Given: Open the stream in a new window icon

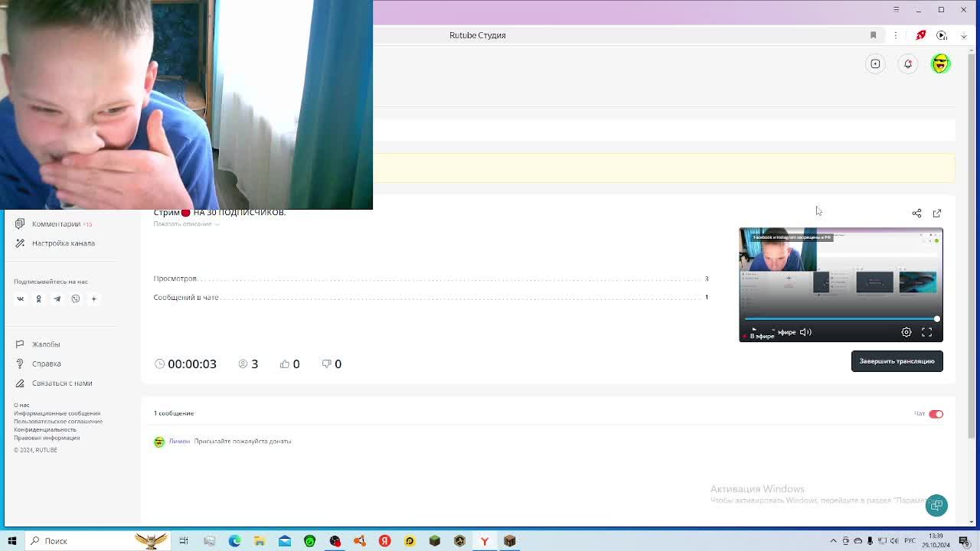Looking at the screenshot, I should (x=937, y=214).
